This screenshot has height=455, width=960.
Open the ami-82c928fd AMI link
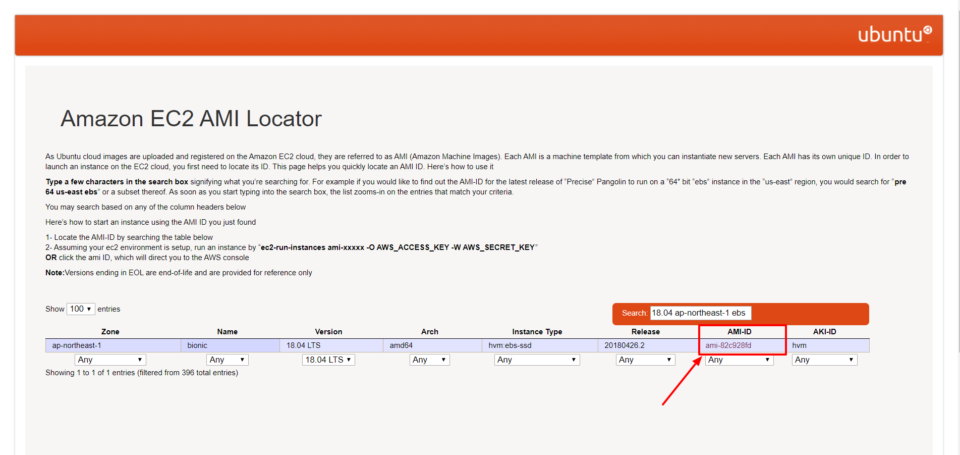pos(728,345)
